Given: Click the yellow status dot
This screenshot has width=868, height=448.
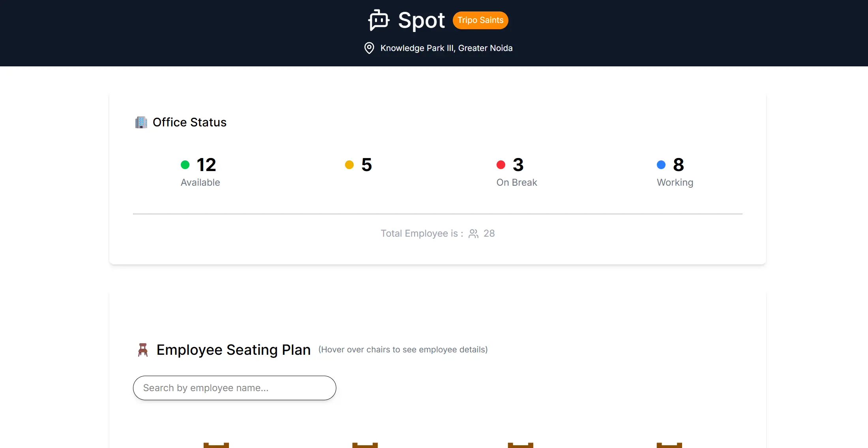Looking at the screenshot, I should (349, 164).
